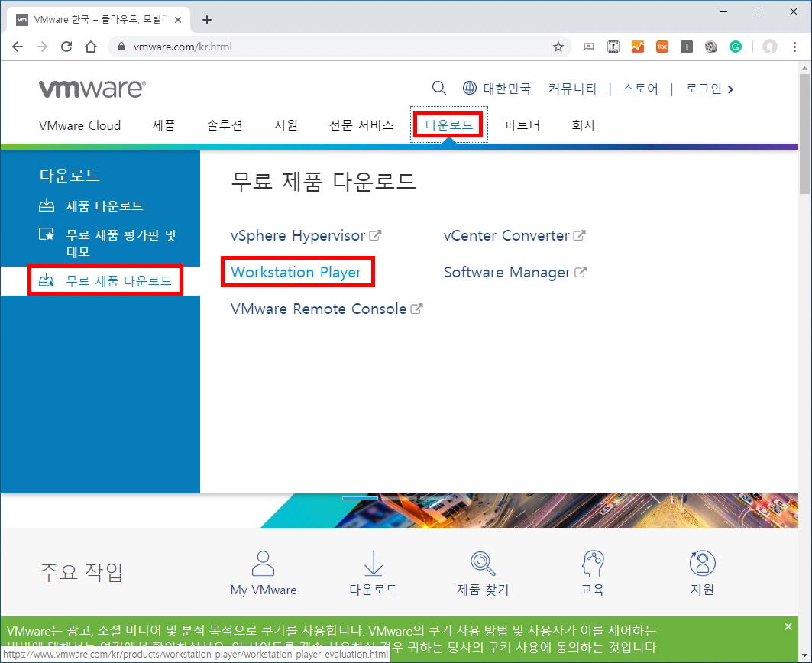Click the 교육 head icon in footer
The height and width of the screenshot is (663, 812).
[593, 561]
